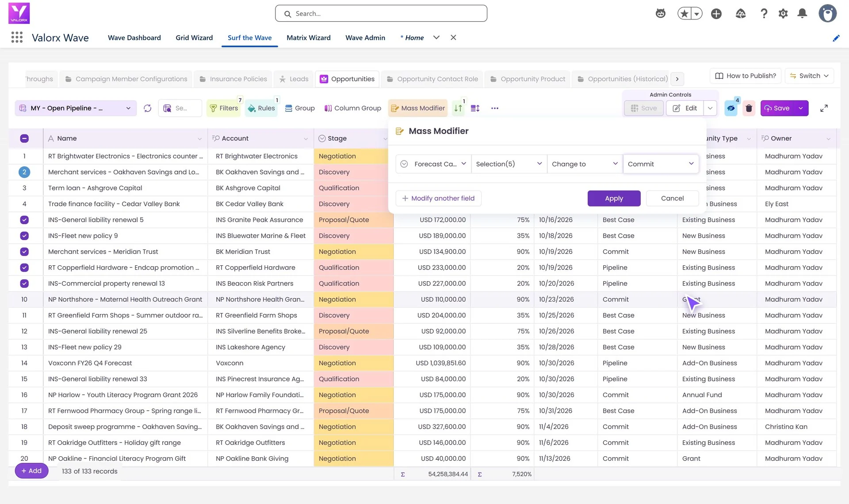The width and height of the screenshot is (849, 504).
Task: Toggle the header select-all checkbox
Action: coord(24,138)
